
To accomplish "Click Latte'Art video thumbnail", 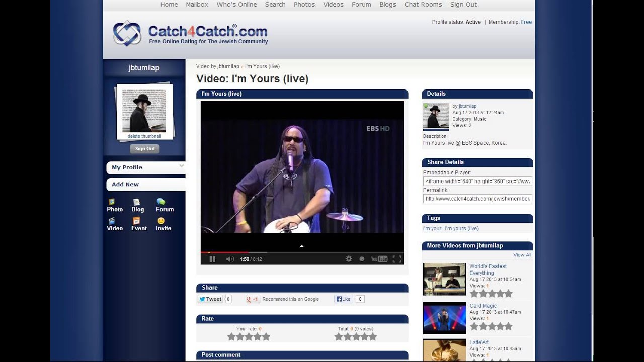I will tap(445, 351).
